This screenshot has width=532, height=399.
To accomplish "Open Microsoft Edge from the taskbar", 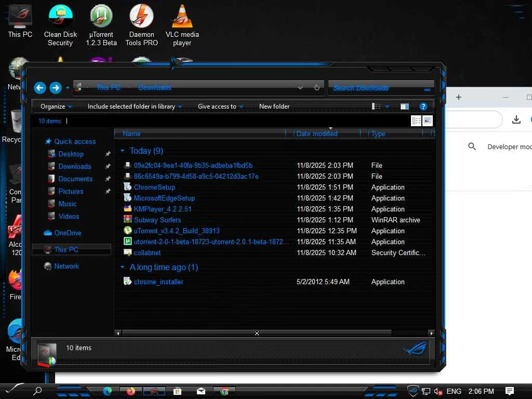I will [x=108, y=391].
